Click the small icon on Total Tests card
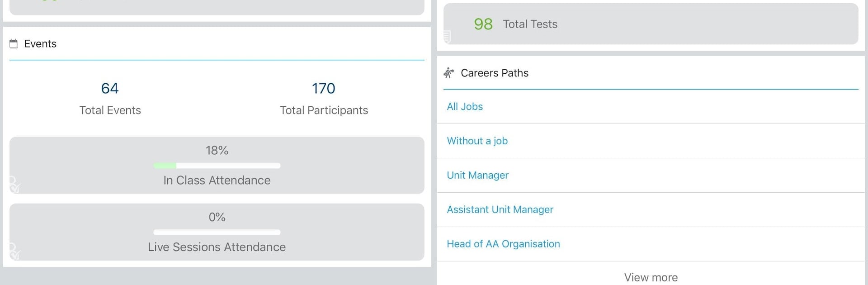The height and width of the screenshot is (285, 868). click(447, 36)
